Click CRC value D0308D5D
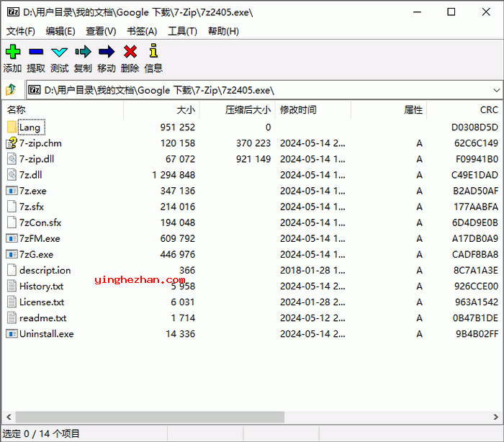 point(474,127)
